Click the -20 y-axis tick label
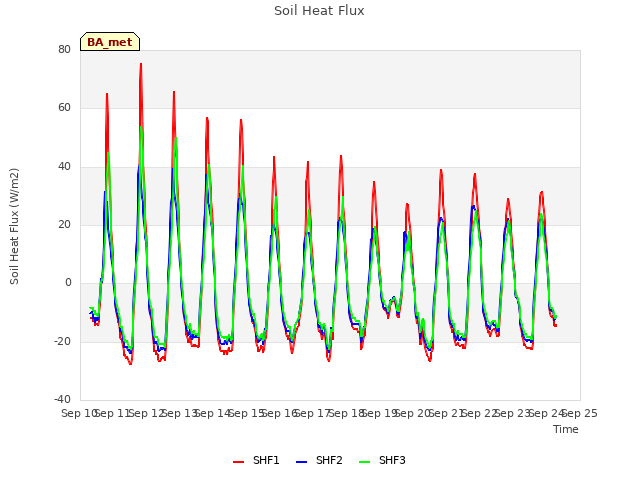This screenshot has width=640, height=480. click(x=62, y=341)
